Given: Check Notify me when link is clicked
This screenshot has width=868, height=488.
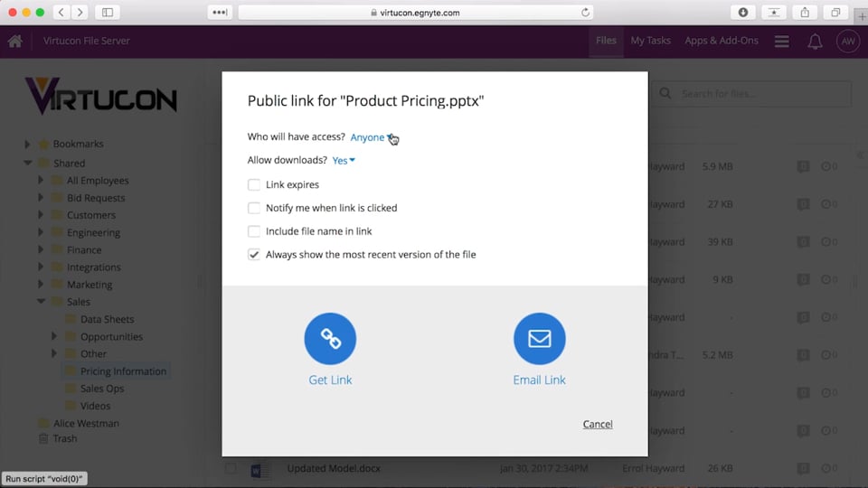Looking at the screenshot, I should point(254,208).
